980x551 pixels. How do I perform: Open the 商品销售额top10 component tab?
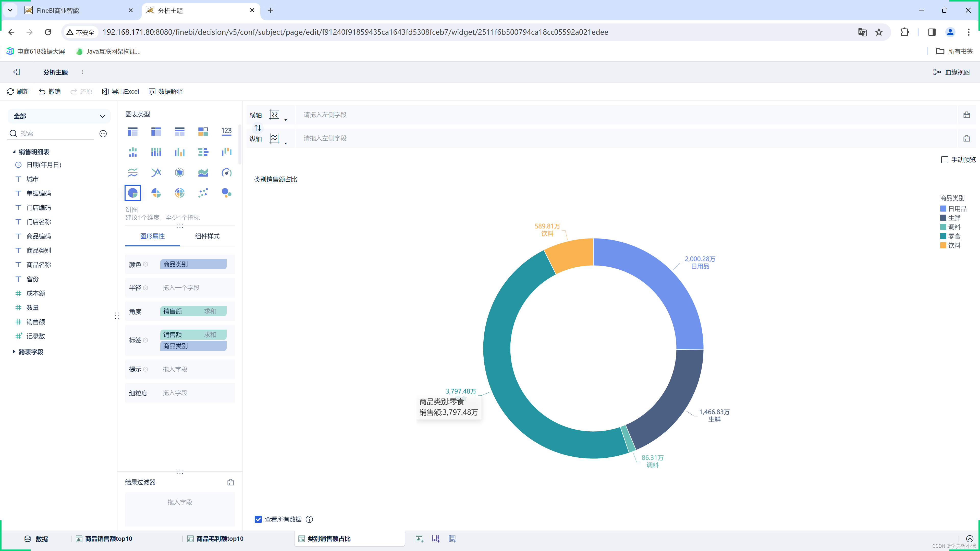104,539
